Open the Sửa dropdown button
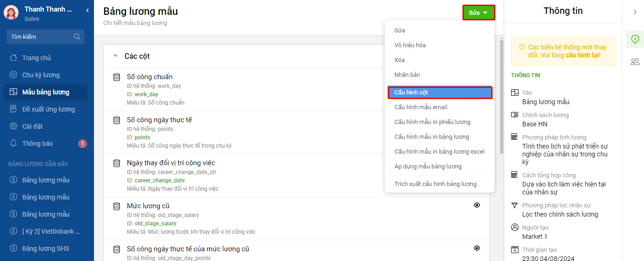The image size is (644, 261). tap(479, 12)
